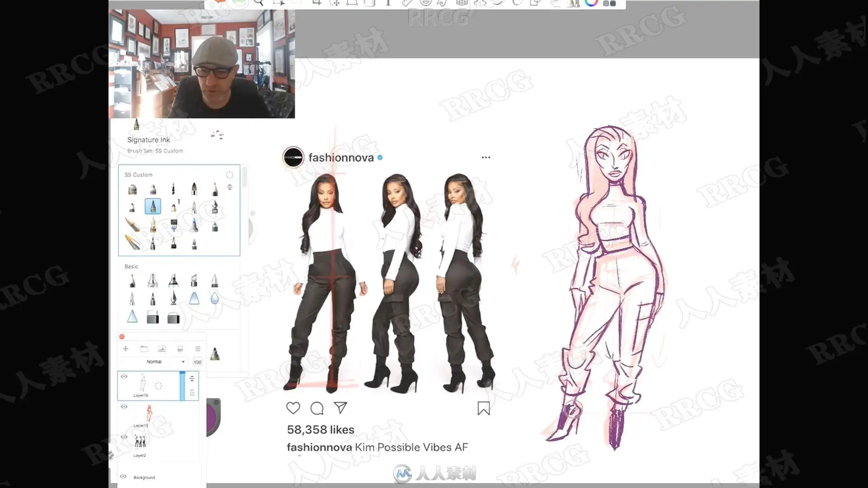
Task: Hide Layer16 using its eye icon
Action: click(x=124, y=376)
